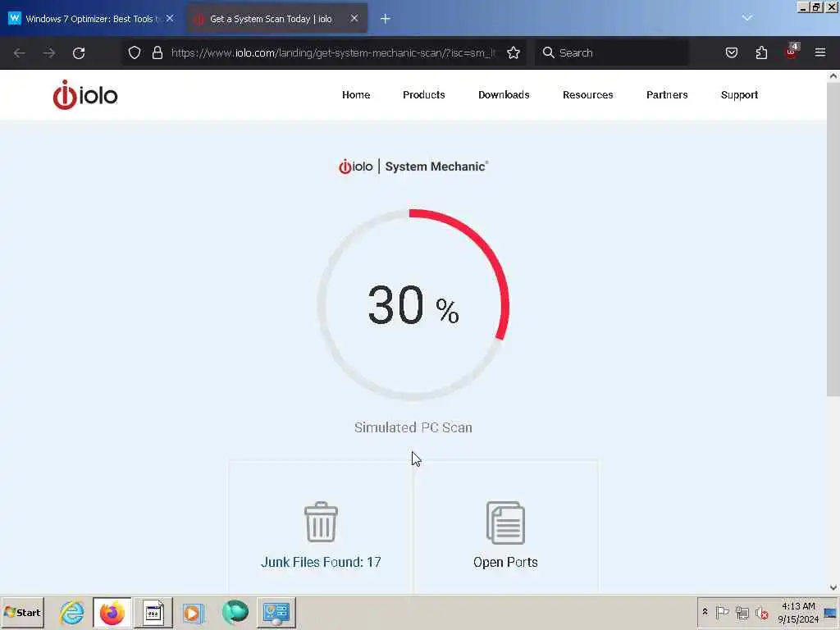840x630 pixels.
Task: Go back with the browser back arrow
Action: point(20,53)
